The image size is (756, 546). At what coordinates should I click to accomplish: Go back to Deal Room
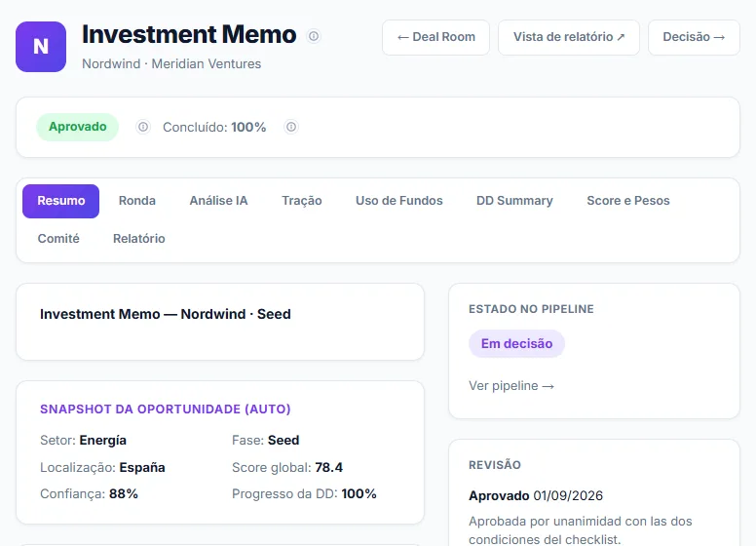point(435,37)
